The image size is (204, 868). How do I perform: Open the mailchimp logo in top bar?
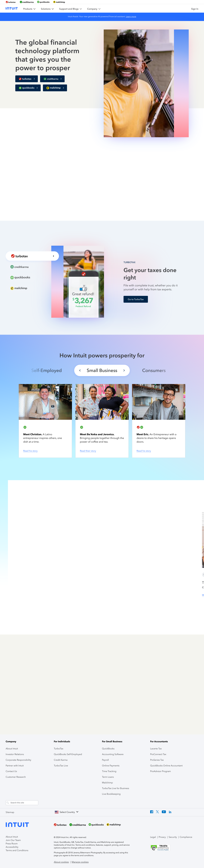[x=59, y=2]
